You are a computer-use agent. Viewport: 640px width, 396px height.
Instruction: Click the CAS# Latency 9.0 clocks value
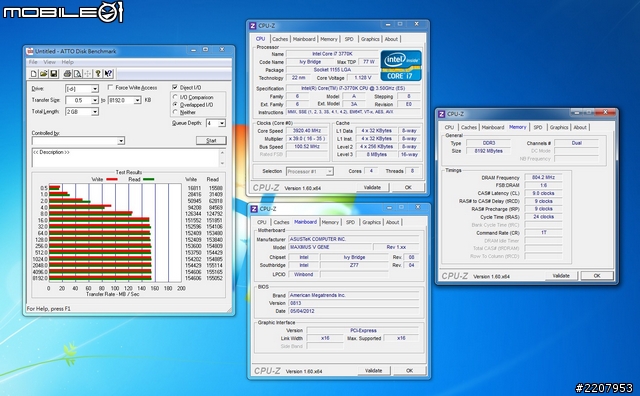coord(543,194)
